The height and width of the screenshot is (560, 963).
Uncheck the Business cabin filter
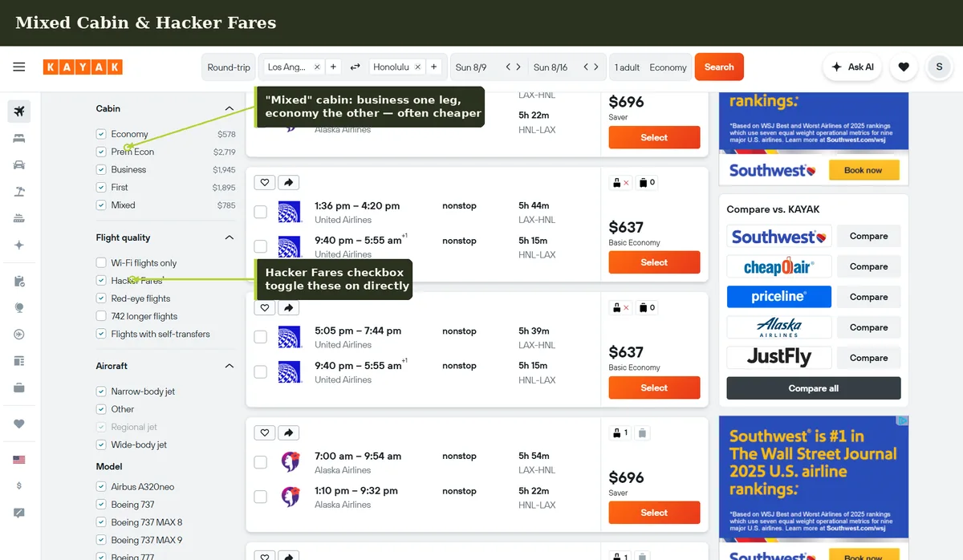click(x=101, y=169)
